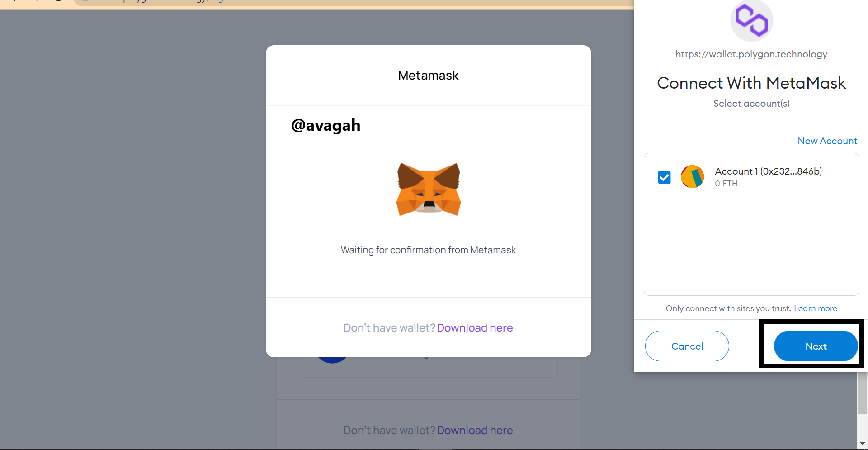Viewport: 868px width, 450px height.
Task: Click Download here link in Metamask dialog
Action: tap(475, 328)
